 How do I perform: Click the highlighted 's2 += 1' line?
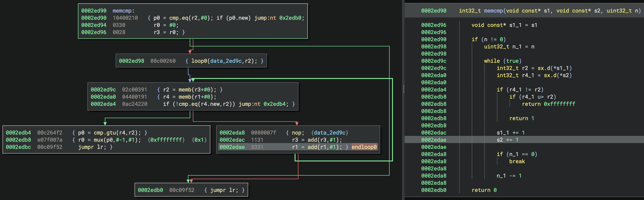click(x=507, y=140)
